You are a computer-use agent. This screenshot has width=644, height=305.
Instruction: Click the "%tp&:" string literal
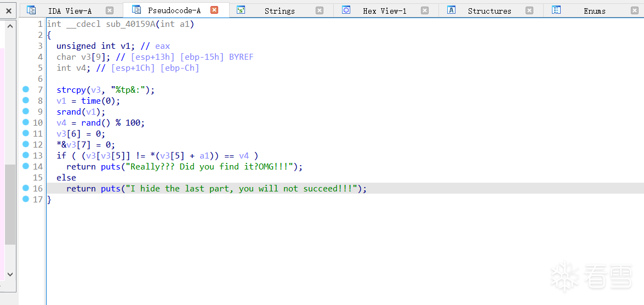tap(128, 90)
